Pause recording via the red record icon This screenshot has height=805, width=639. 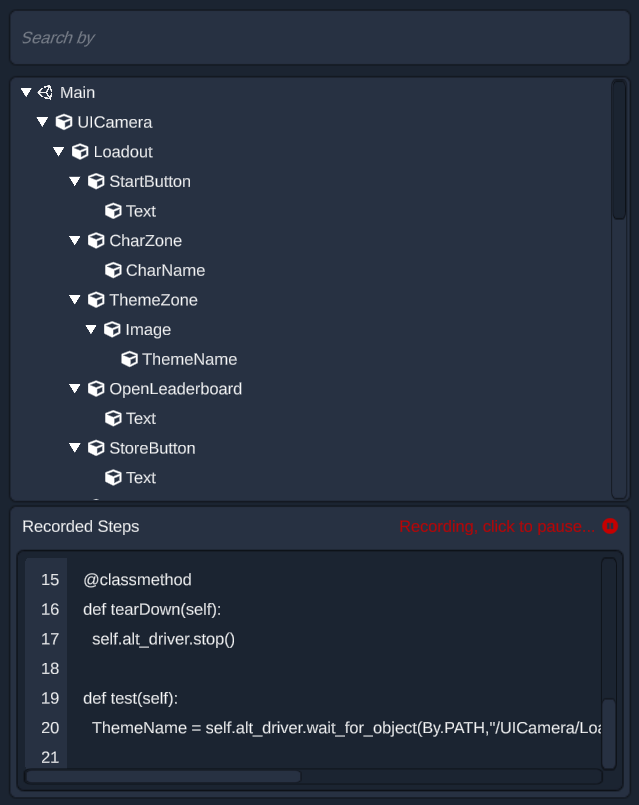click(x=610, y=527)
